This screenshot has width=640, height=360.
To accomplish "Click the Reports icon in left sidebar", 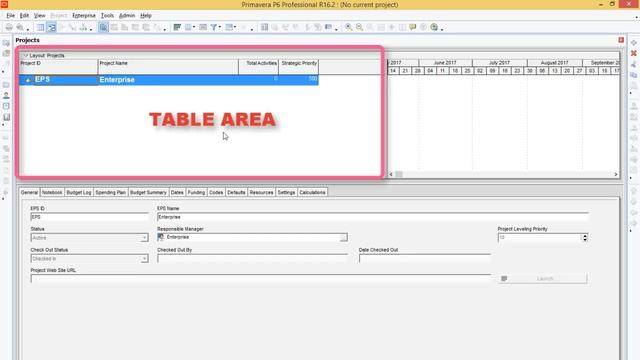I will click(x=6, y=117).
